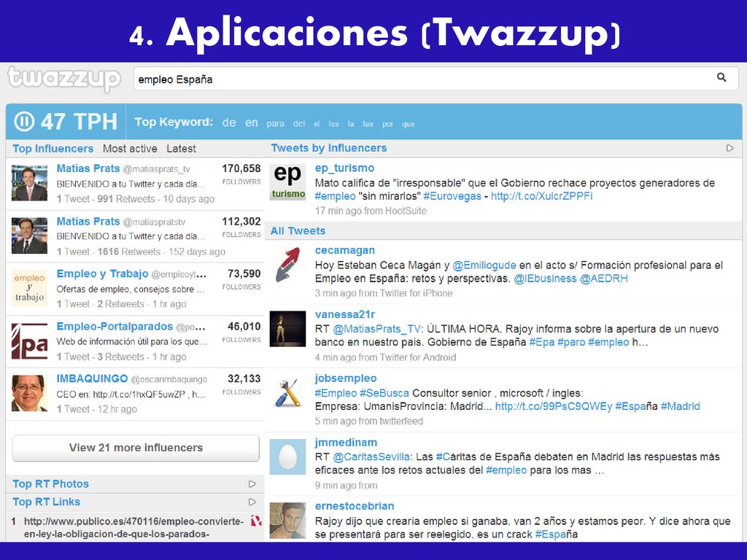Click ep_turismo avatar logo

click(x=287, y=182)
